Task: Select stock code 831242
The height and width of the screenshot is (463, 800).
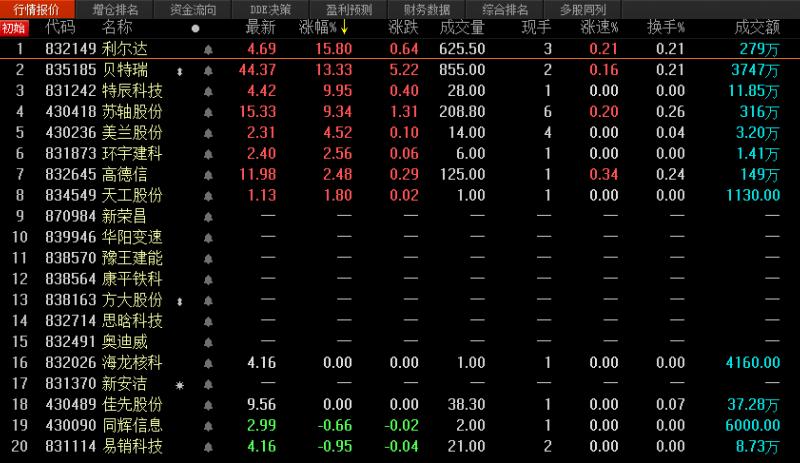Action: [70, 91]
